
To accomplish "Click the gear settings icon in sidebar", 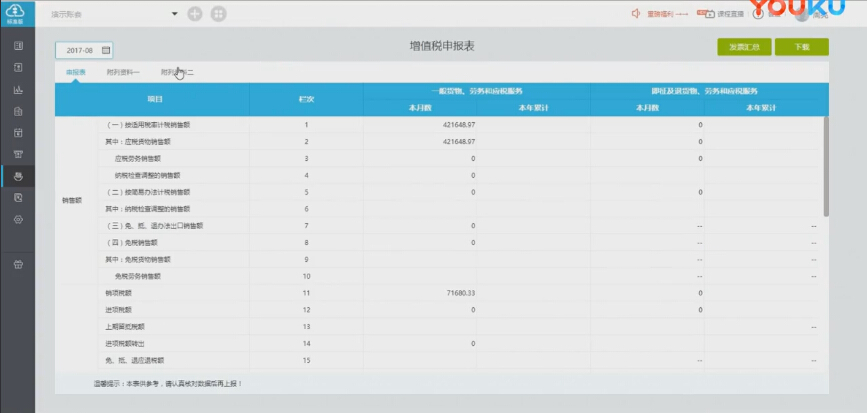I will [x=17, y=220].
